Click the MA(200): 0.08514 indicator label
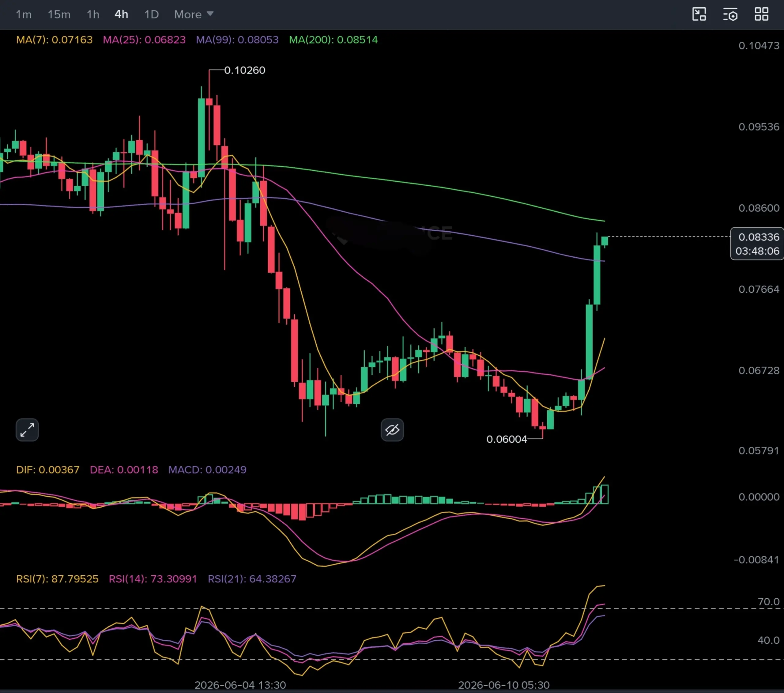 333,40
